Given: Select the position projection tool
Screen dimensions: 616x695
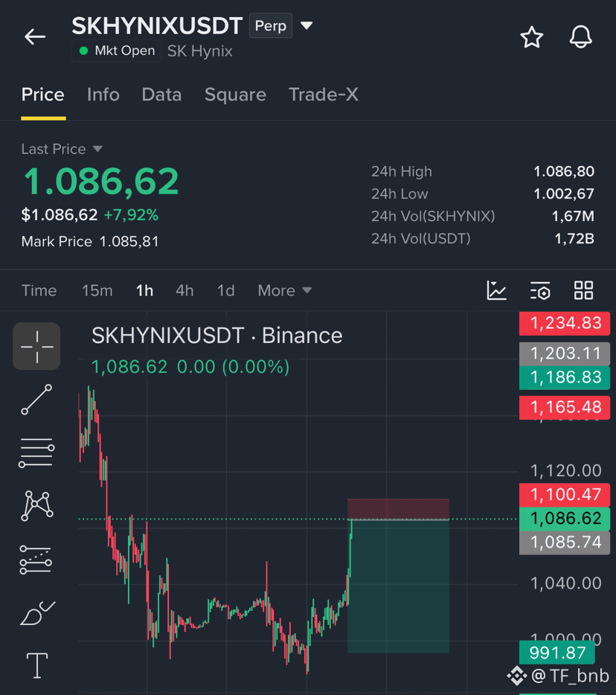Looking at the screenshot, I should 36,560.
